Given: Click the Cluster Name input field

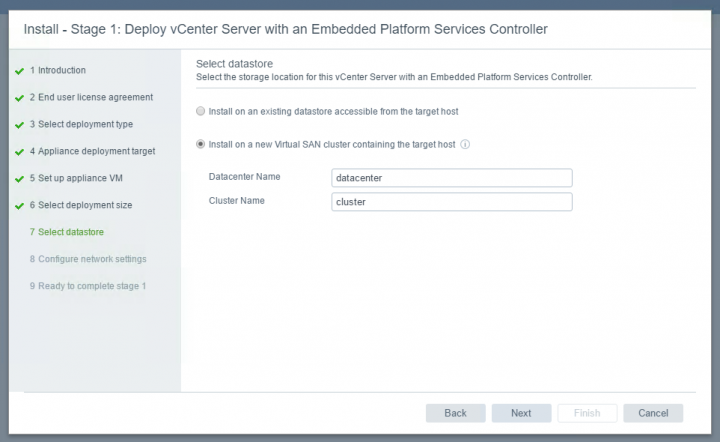Looking at the screenshot, I should click(x=452, y=202).
